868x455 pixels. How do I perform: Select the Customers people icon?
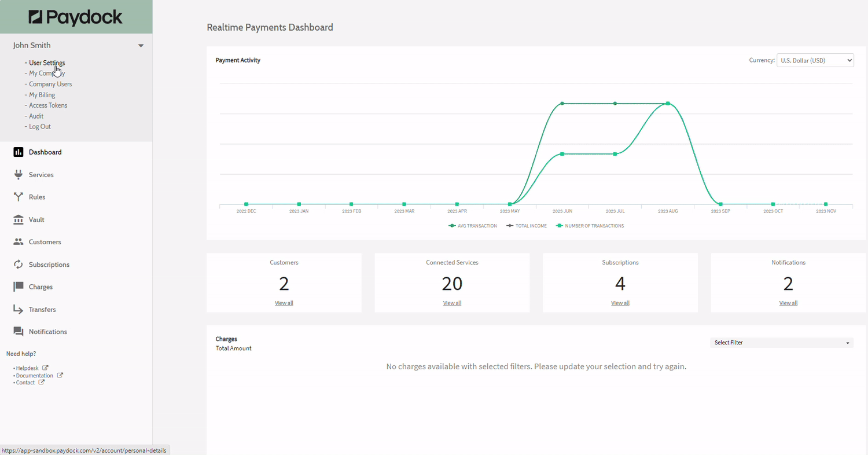pyautogui.click(x=19, y=242)
